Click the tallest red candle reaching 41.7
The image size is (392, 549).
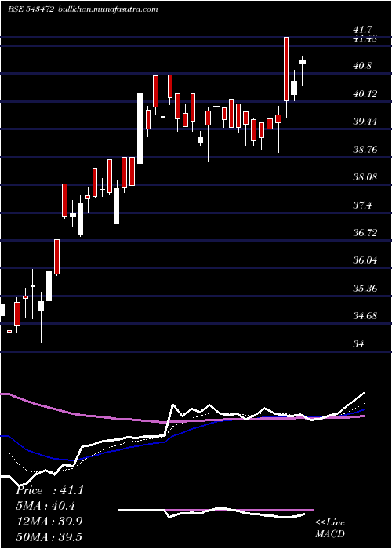(x=286, y=69)
